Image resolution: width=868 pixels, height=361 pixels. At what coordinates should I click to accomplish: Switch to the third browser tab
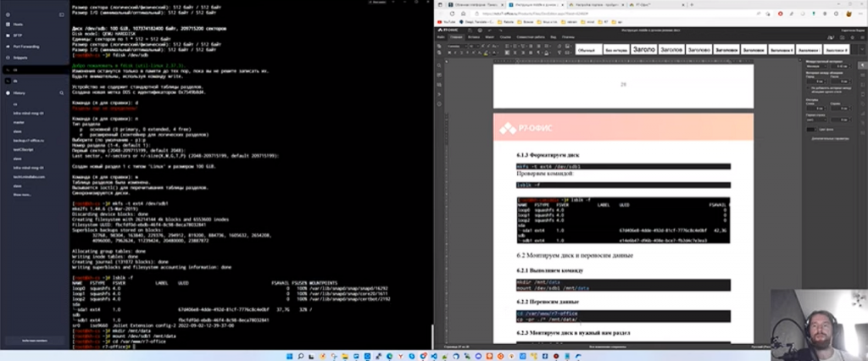[x=597, y=4]
